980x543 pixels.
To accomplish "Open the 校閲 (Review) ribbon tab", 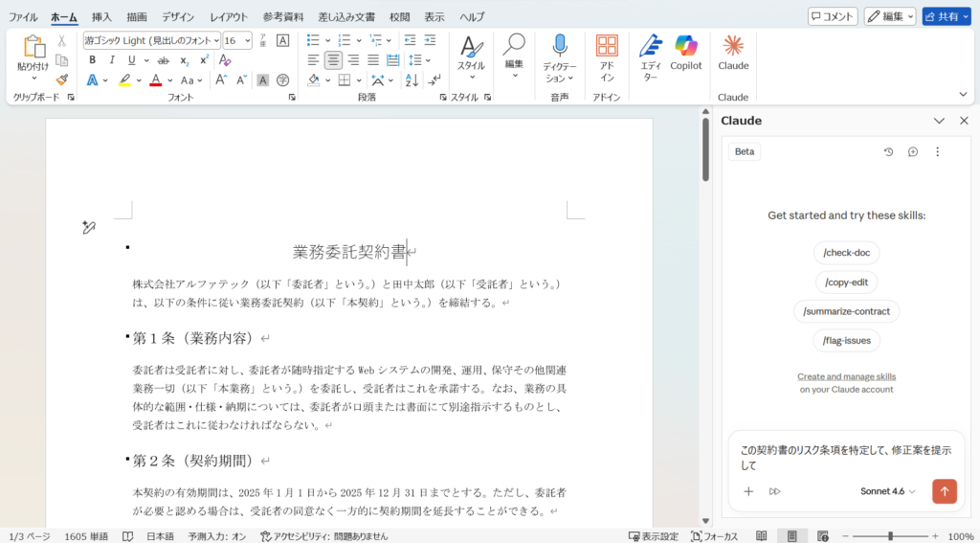I will point(400,17).
